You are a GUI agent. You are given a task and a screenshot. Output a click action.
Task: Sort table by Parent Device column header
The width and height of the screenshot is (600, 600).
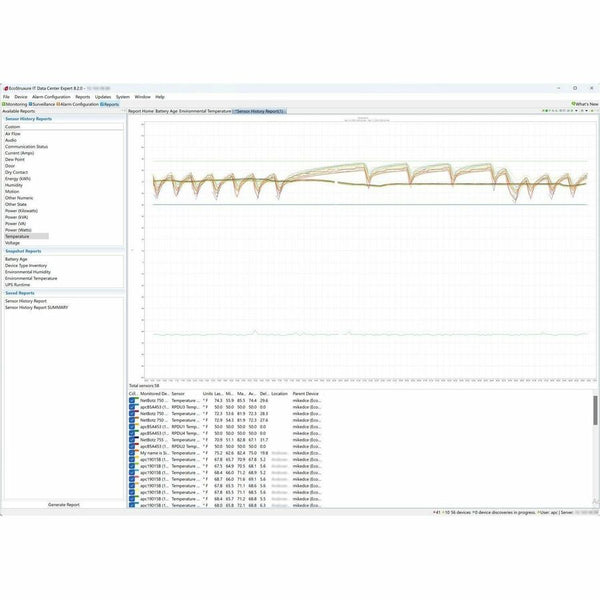click(307, 394)
